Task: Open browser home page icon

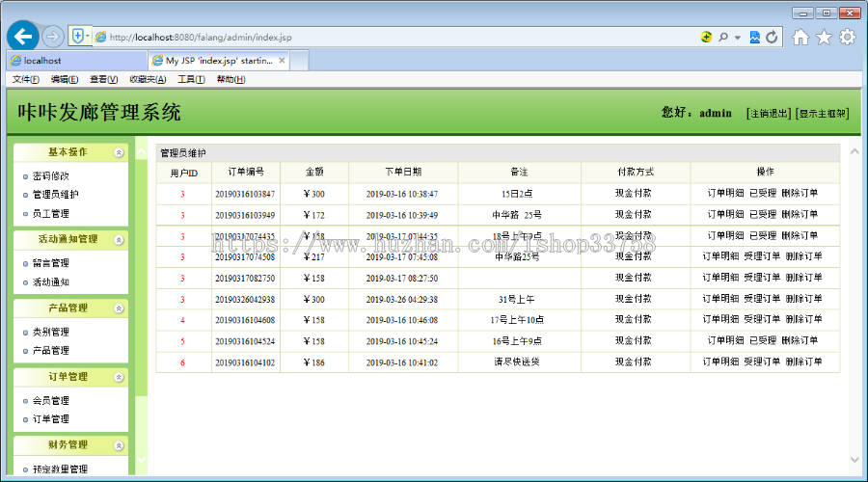Action: [x=800, y=37]
